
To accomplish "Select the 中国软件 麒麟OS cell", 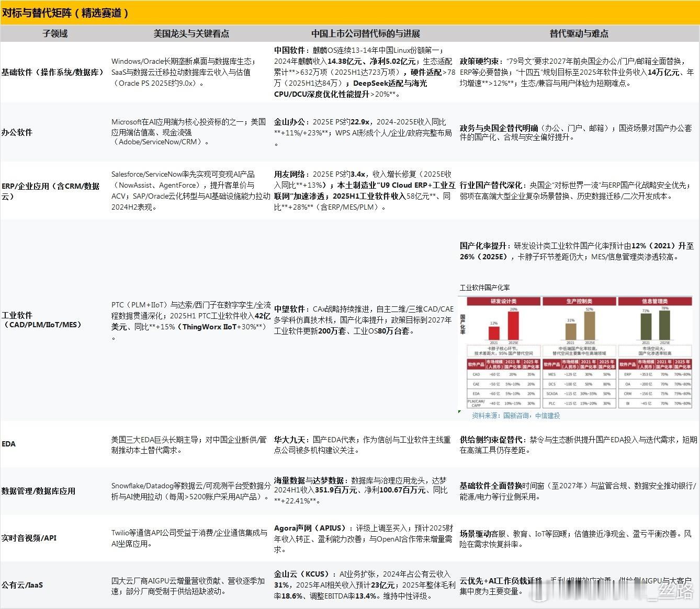I will (365, 72).
